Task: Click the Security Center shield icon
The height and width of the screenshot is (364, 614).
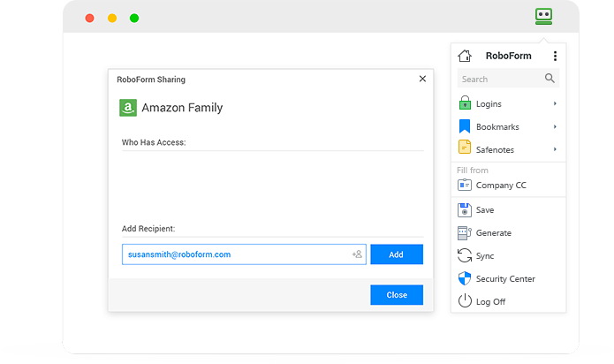Action: (x=465, y=278)
